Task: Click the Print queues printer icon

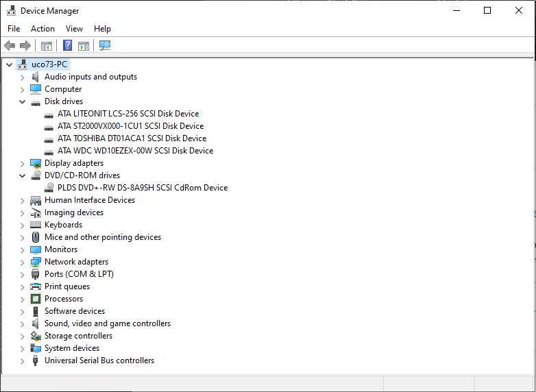Action: [x=36, y=286]
